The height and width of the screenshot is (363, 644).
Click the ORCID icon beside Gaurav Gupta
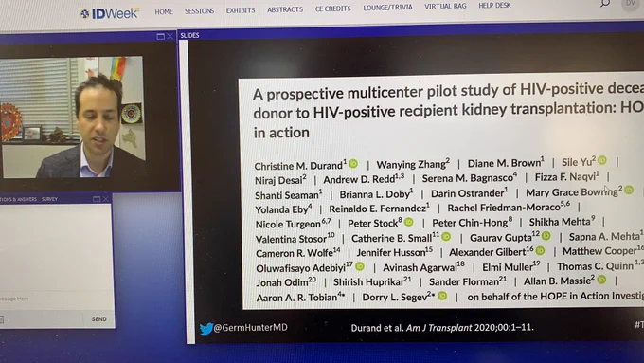[x=546, y=236]
